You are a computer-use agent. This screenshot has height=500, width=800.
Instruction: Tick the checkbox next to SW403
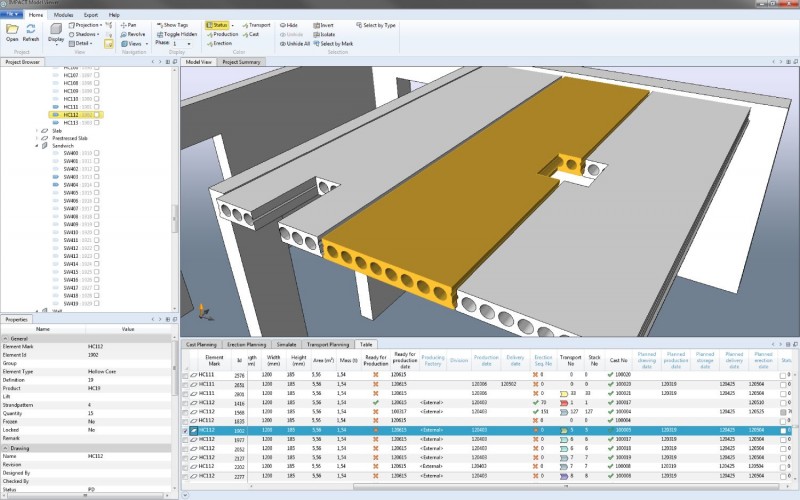(96, 177)
